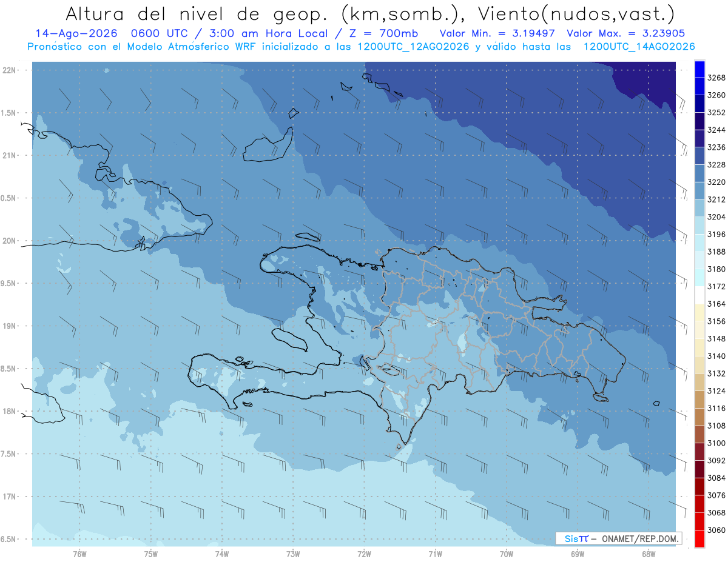The height and width of the screenshot is (562, 728).
Task: Click the 'Valor Max. = 3.23905' text
Action: (x=626, y=33)
